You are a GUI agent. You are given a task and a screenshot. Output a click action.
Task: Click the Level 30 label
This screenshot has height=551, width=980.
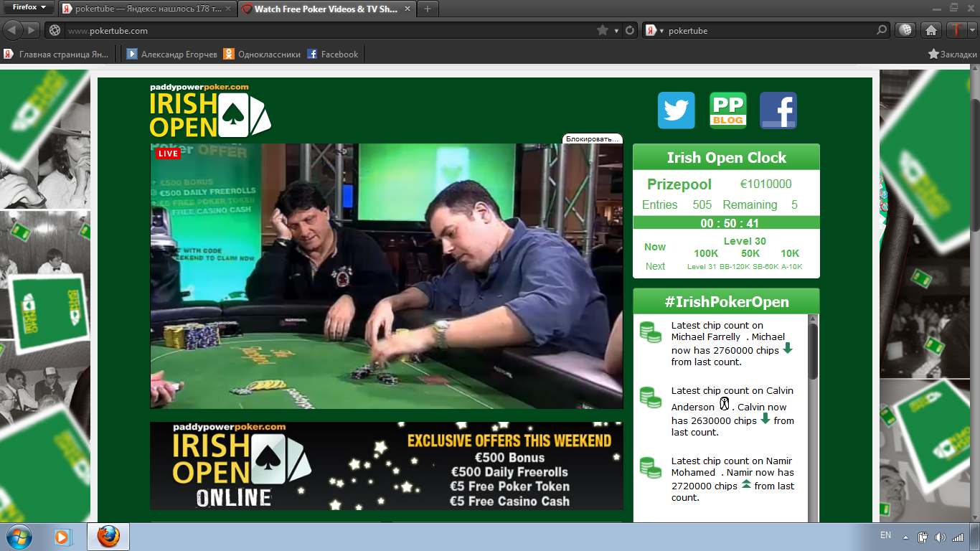coord(745,241)
